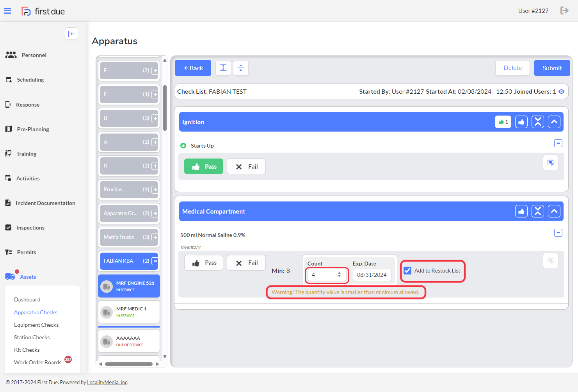This screenshot has width=578, height=392.
Task: Click the Delete button
Action: 512,68
